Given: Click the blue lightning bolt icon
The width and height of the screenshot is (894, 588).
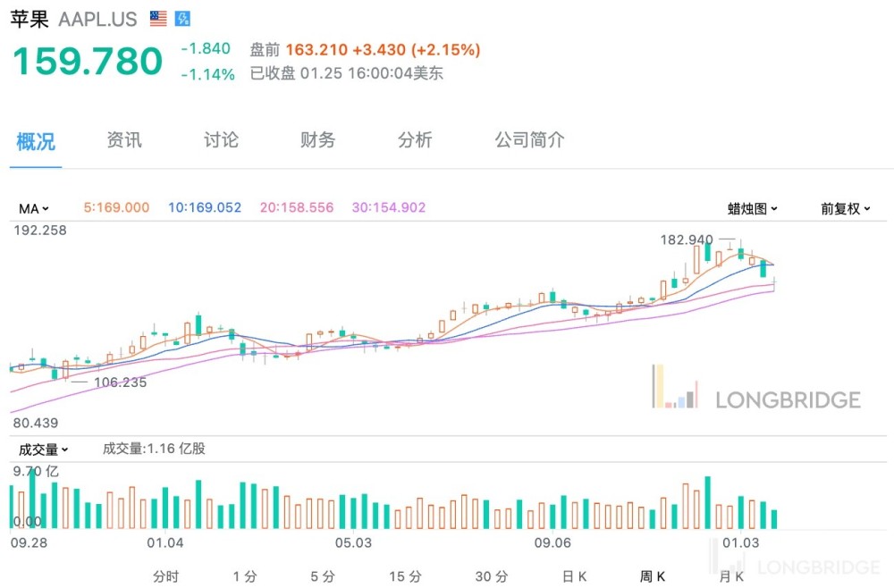Looking at the screenshot, I should (x=181, y=19).
